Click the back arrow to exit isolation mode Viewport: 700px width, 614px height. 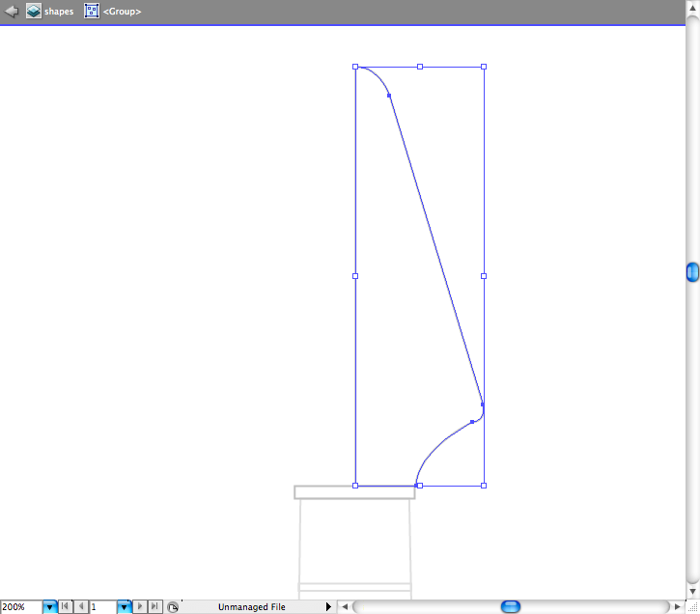point(12,12)
